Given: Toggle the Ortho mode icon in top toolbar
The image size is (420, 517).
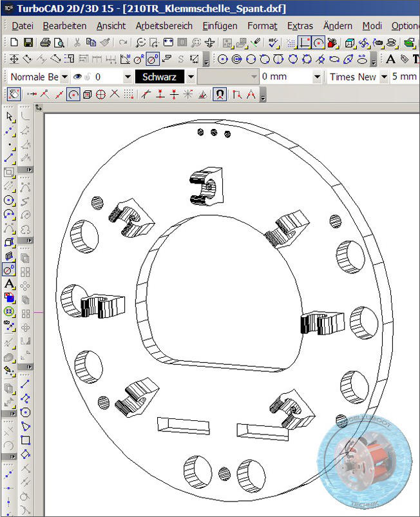Looking at the screenshot, I should click(305, 43).
